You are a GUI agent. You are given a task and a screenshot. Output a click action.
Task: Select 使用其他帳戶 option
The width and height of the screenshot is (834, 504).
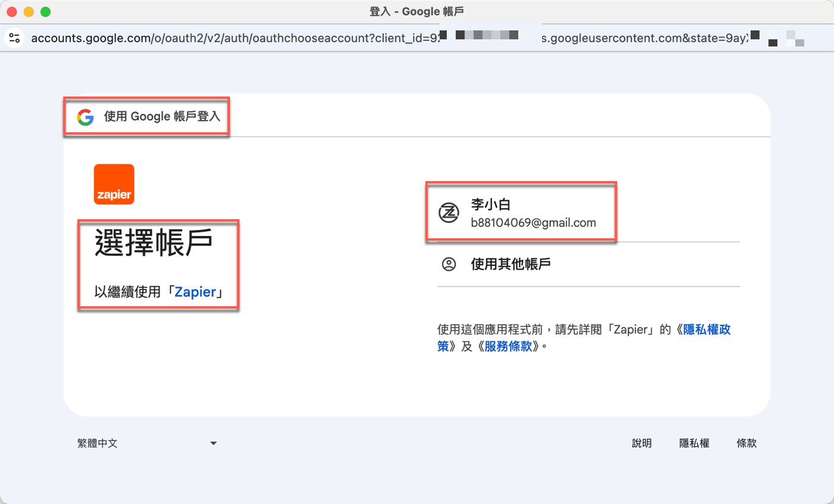coord(589,264)
